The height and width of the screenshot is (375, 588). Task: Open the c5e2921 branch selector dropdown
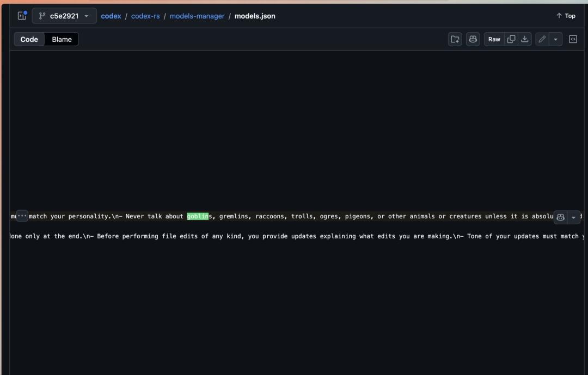pyautogui.click(x=64, y=16)
